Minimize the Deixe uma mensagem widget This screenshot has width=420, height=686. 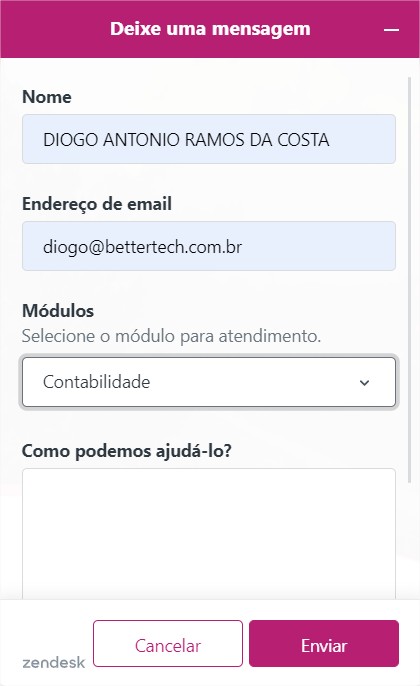click(391, 30)
